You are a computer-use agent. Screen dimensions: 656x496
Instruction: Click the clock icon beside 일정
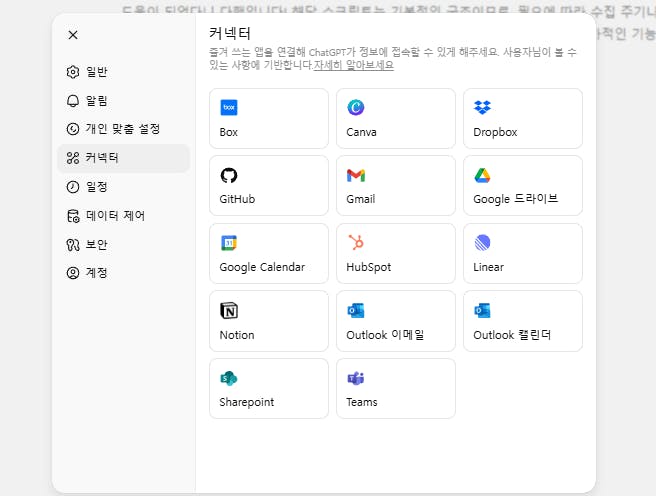click(x=73, y=187)
